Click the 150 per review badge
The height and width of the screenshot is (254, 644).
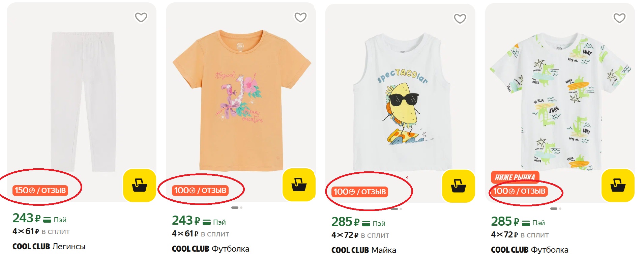coord(40,191)
